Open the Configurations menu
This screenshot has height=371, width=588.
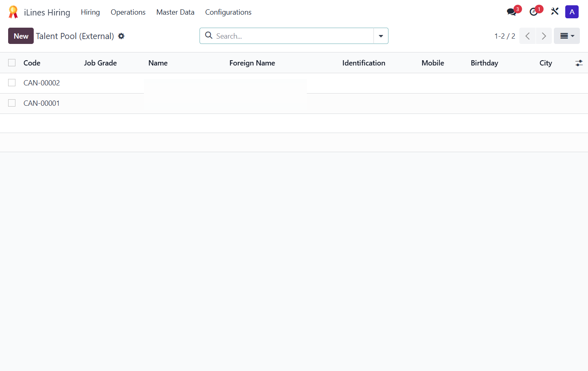coord(228,12)
